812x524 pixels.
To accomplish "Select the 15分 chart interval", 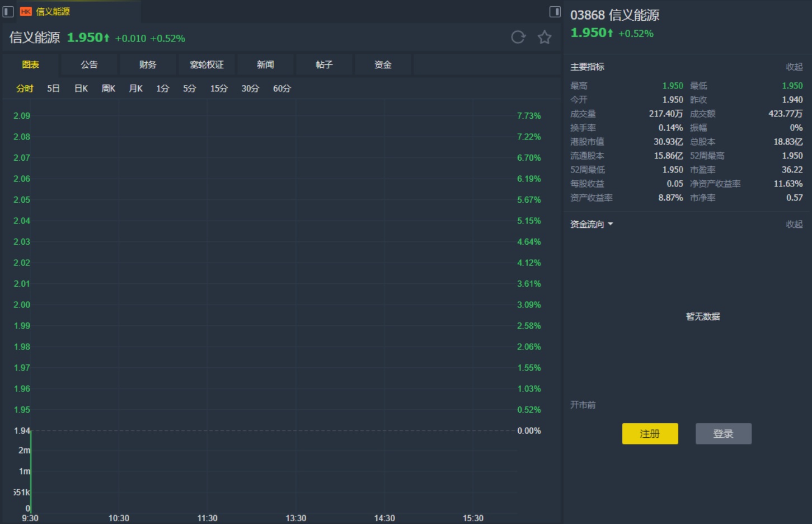I will tap(219, 88).
